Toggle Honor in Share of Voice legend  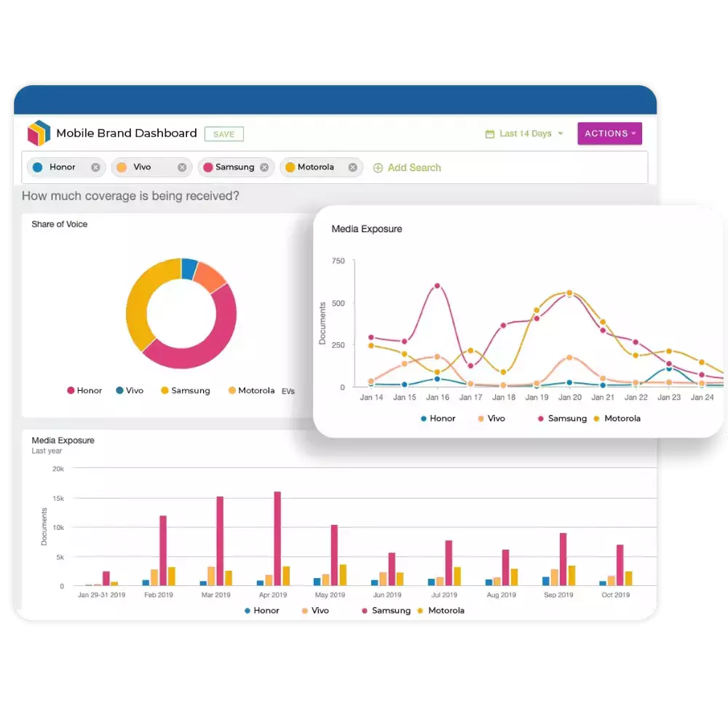pos(84,390)
